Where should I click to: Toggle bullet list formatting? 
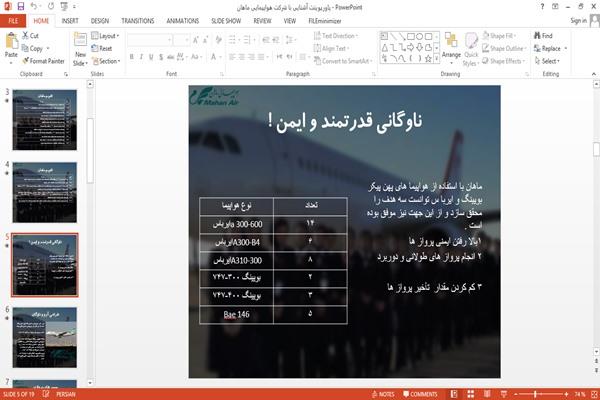[234, 40]
